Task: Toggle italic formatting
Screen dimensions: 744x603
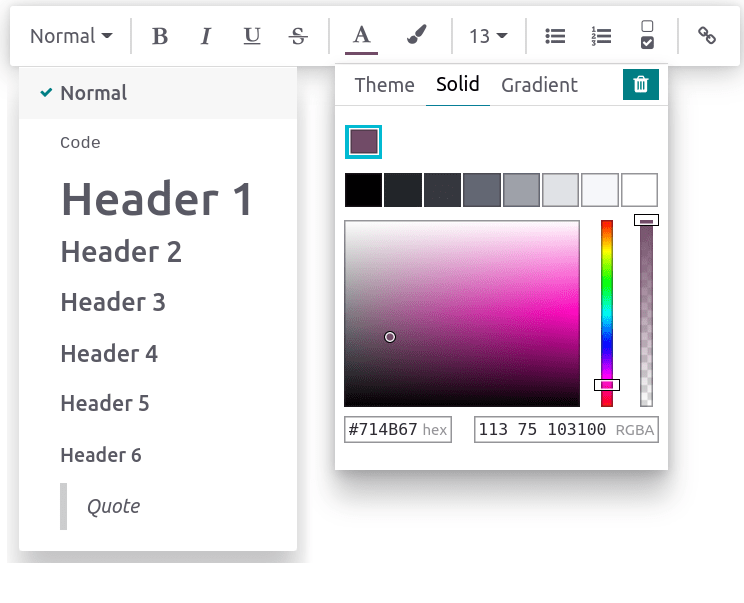Action: pos(206,36)
